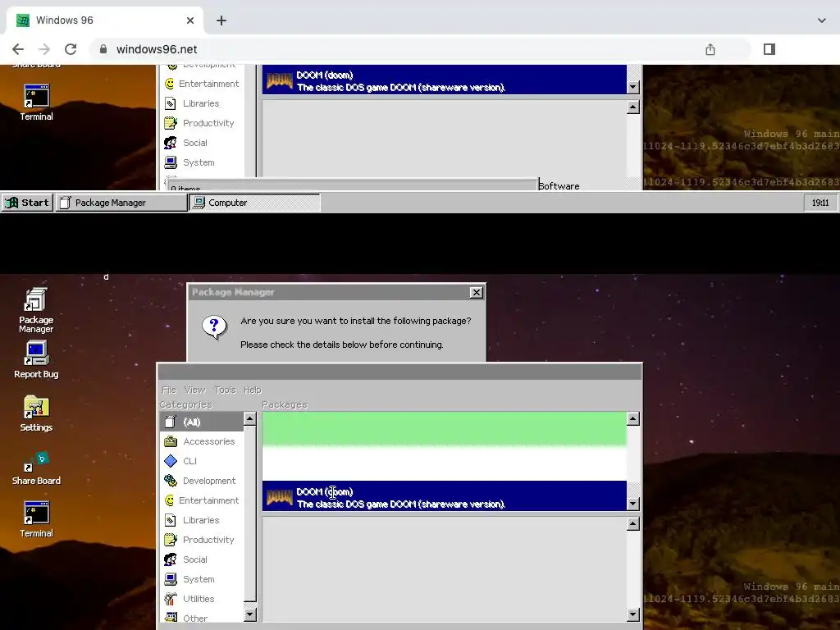Choose the CLI category
Image resolution: width=840 pixels, height=630 pixels.
[x=202, y=461]
